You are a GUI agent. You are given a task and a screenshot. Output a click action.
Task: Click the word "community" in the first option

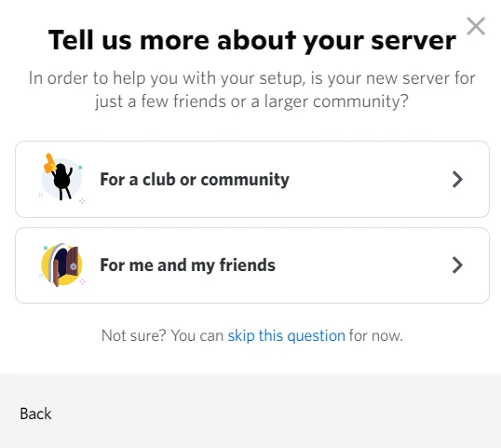point(245,180)
